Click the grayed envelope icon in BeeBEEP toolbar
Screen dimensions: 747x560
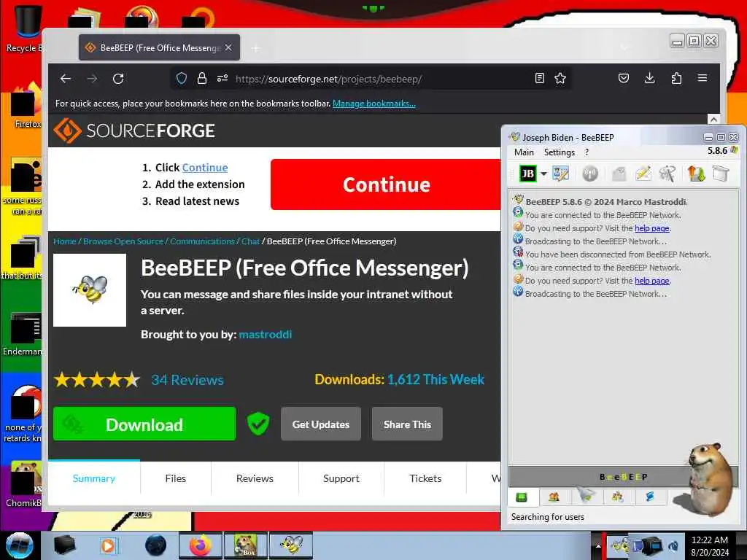coord(619,174)
